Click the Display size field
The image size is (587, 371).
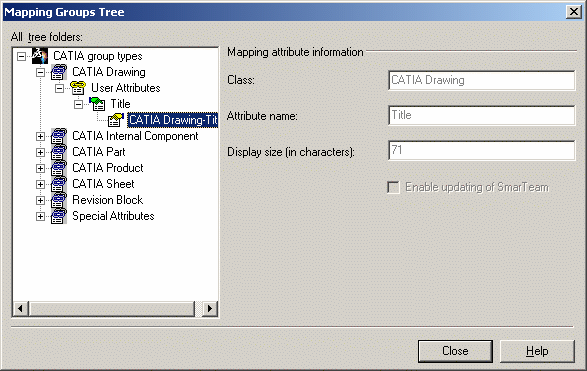(x=481, y=150)
